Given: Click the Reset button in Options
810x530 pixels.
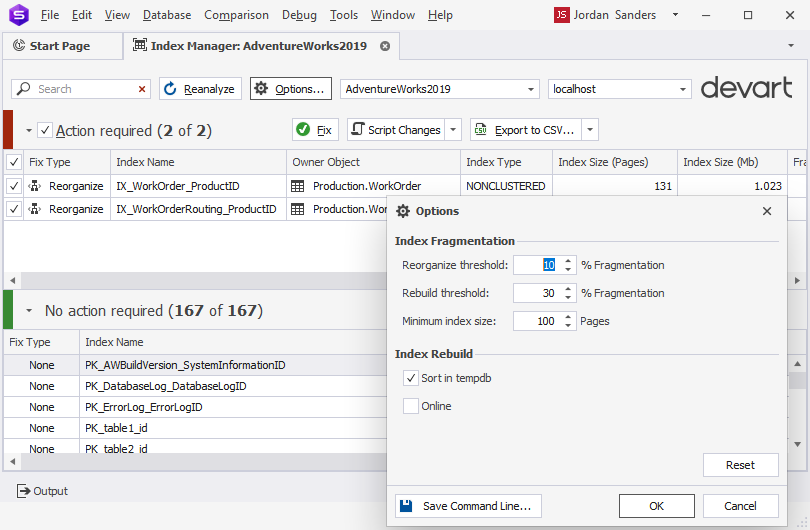Looking at the screenshot, I should [x=740, y=465].
